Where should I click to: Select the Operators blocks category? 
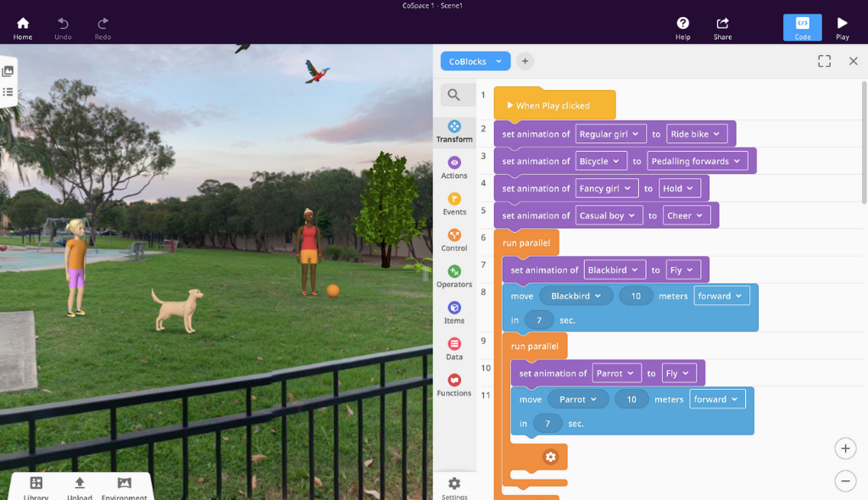454,276
